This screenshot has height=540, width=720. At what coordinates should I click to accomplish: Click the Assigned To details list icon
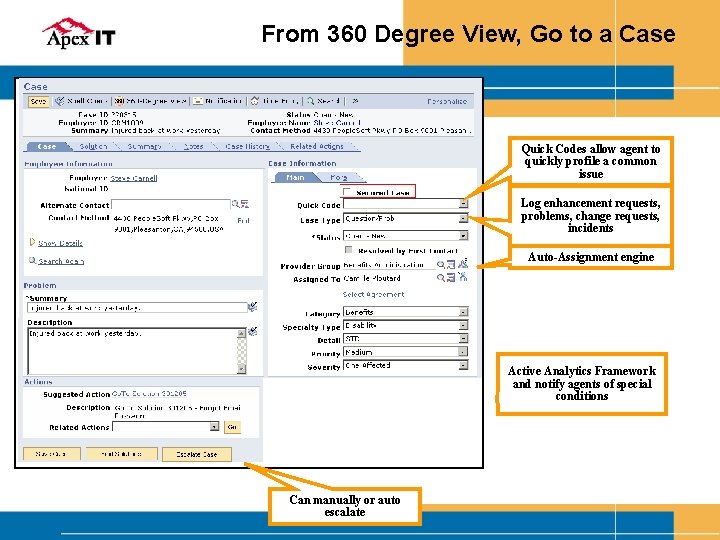pos(451,277)
